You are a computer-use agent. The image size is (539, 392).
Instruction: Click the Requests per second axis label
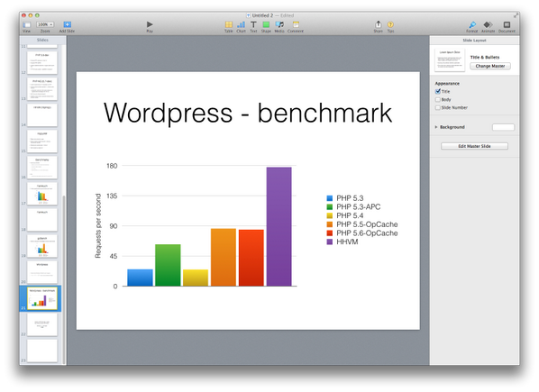[x=98, y=225]
